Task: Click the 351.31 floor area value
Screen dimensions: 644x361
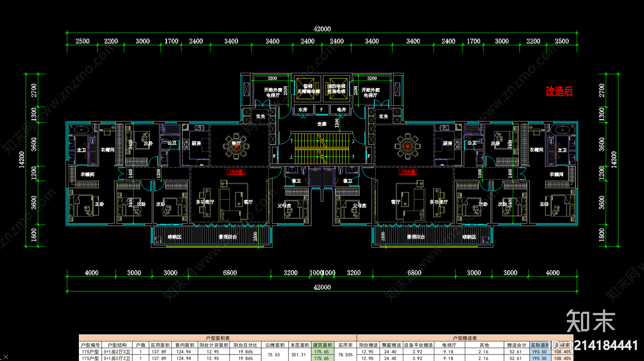Action: pyautogui.click(x=299, y=355)
